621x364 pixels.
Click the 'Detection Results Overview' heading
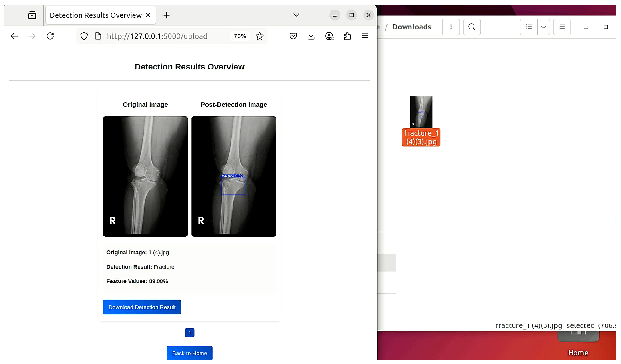[x=190, y=67]
